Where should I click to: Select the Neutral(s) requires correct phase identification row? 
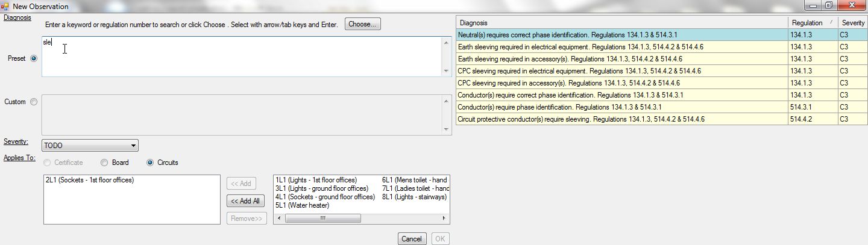coord(662,35)
